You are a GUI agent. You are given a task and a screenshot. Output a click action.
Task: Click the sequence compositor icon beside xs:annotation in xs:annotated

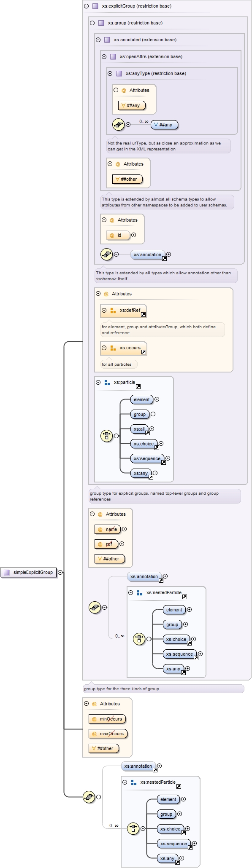[106, 254]
